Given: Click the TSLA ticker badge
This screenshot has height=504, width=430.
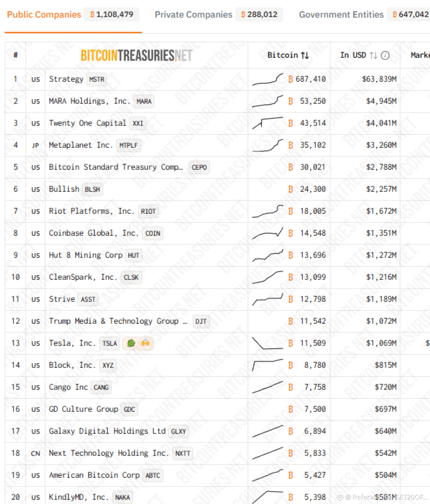Looking at the screenshot, I should click(x=110, y=343).
